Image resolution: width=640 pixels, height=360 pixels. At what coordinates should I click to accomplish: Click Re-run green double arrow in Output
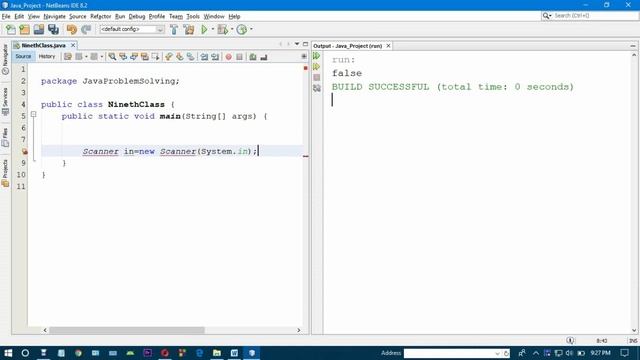pyautogui.click(x=317, y=56)
